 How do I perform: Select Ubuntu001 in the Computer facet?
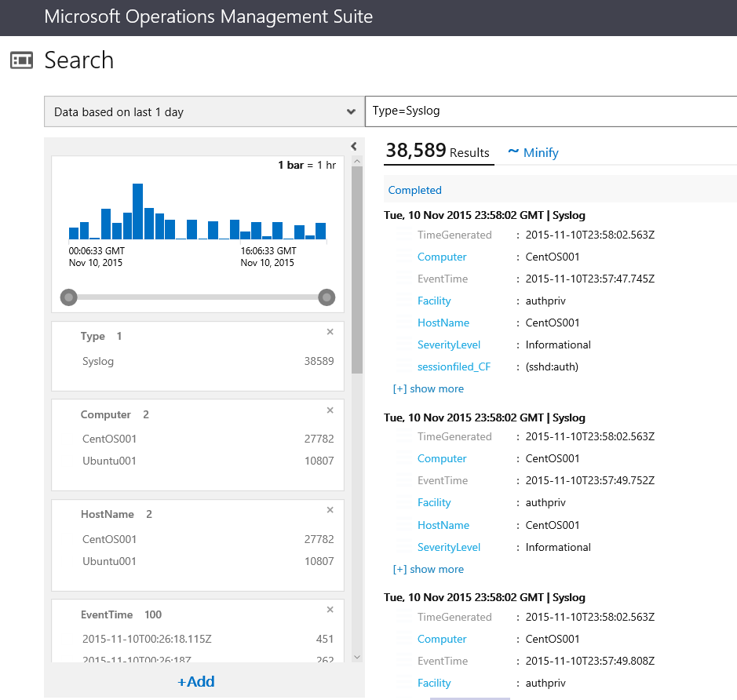coord(109,461)
